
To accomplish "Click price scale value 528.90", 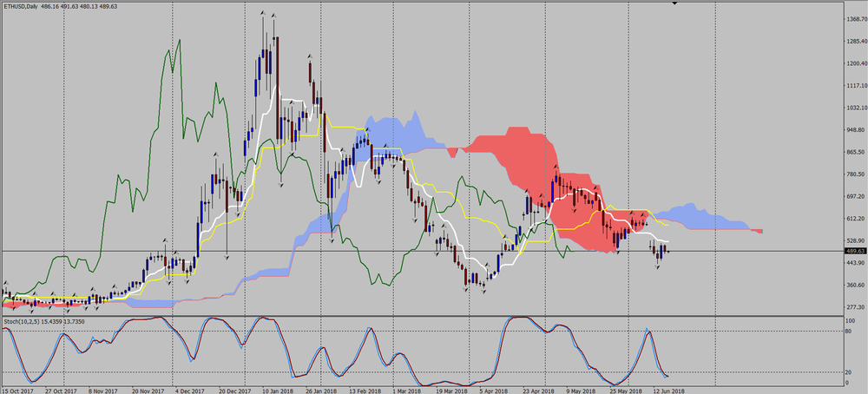I will (856, 240).
